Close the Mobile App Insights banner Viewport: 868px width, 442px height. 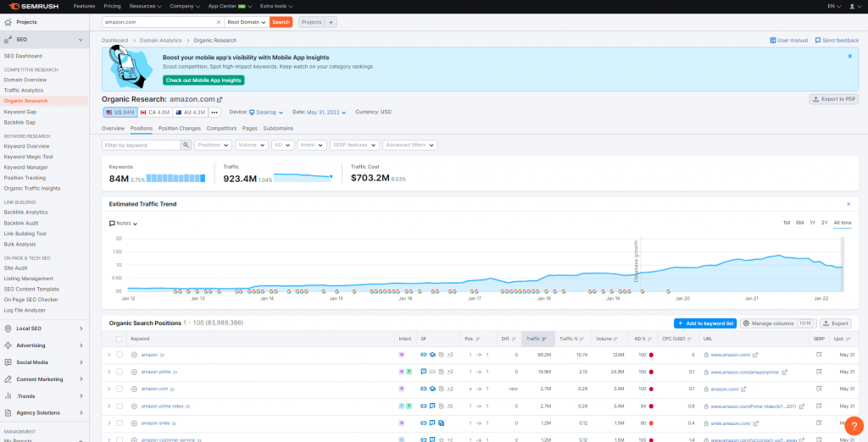[x=849, y=56]
